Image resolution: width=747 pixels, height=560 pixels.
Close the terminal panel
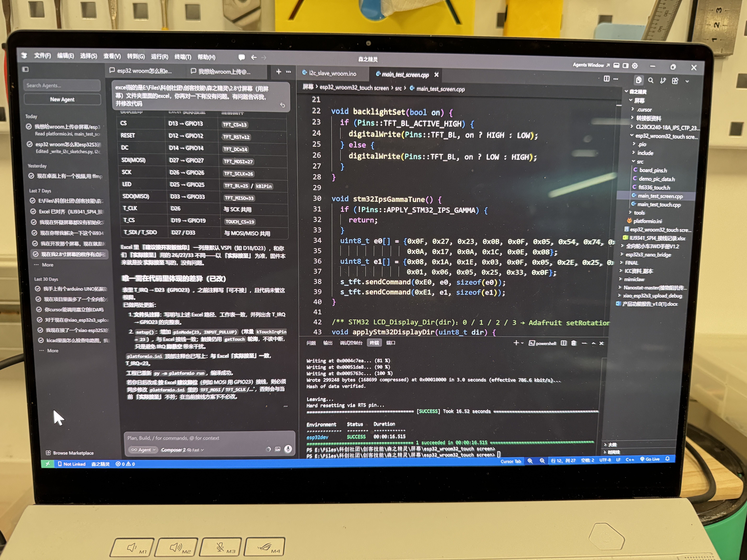click(x=601, y=343)
